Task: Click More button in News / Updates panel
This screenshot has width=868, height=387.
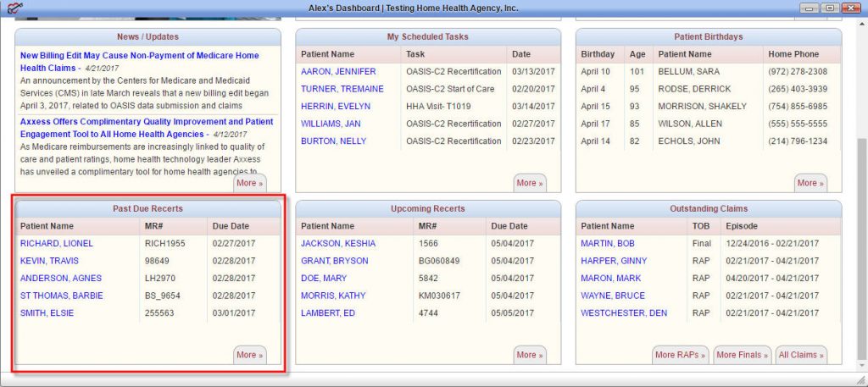Action: [249, 183]
